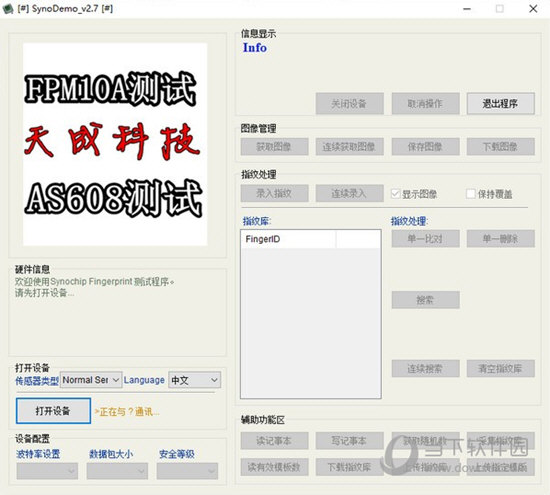Click the 取消操作 button
Screen dimensions: 550x495
425,103
